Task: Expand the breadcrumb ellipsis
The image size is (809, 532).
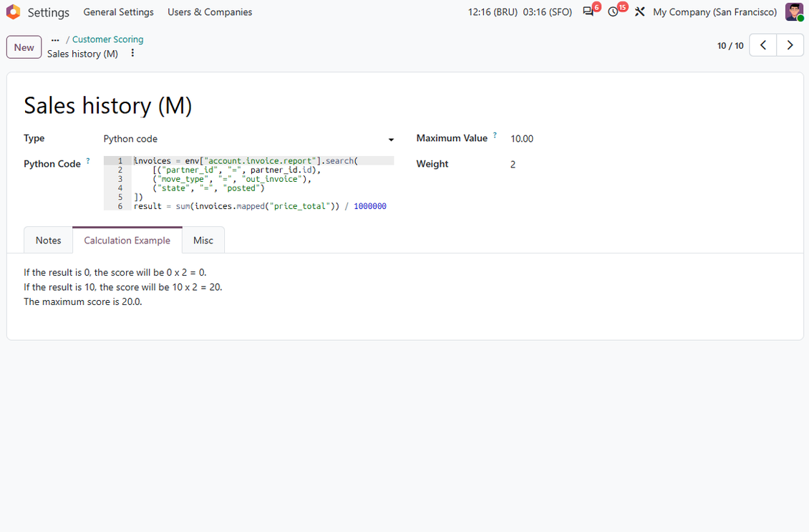Action: [x=55, y=39]
